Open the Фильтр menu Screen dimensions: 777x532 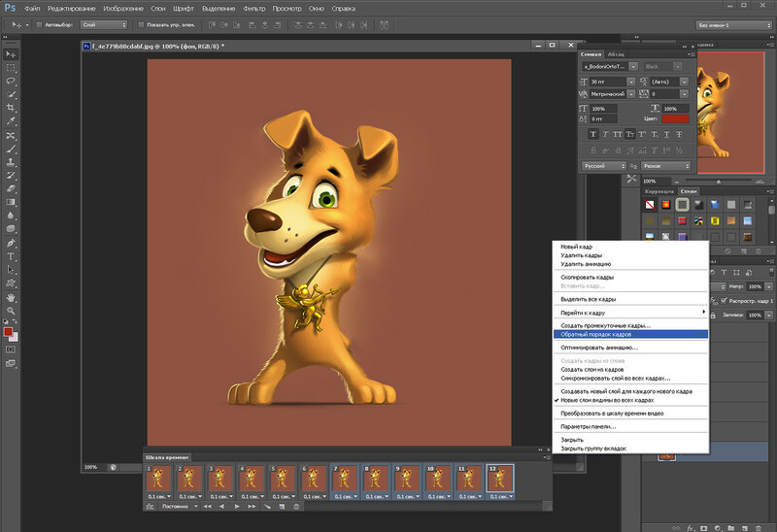point(254,8)
